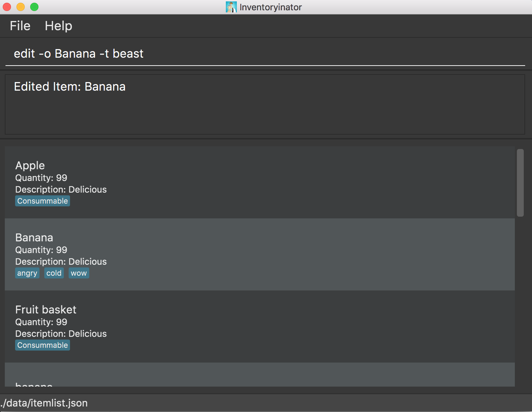The image size is (532, 412).
Task: Click the 'angry' tag on Banana
Action: click(27, 273)
